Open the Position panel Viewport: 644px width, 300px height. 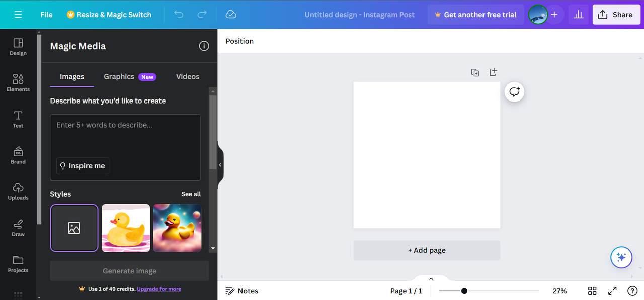pos(239,41)
